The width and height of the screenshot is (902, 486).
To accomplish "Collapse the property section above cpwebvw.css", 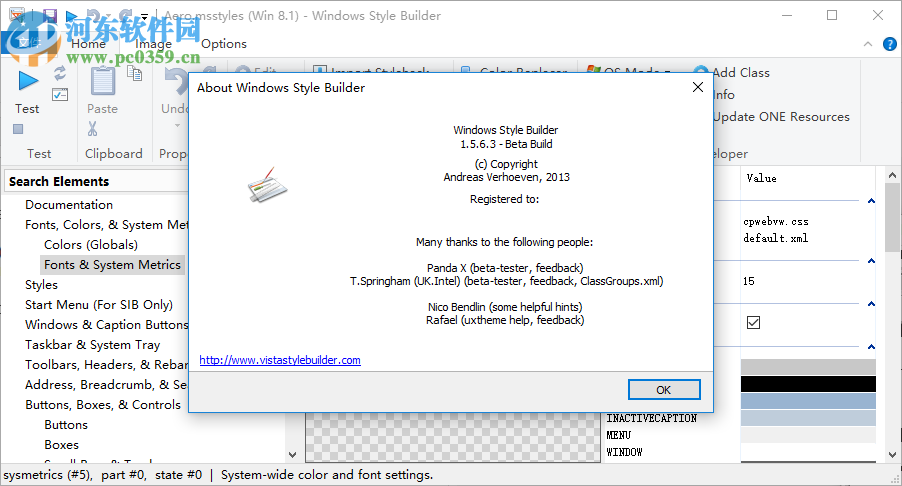I will [871, 201].
